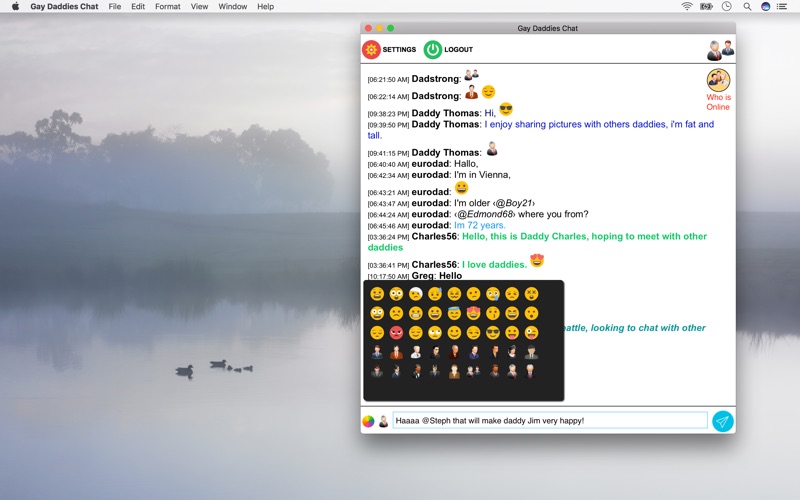
Task: Choose the red angry face emoji
Action: 396,332
